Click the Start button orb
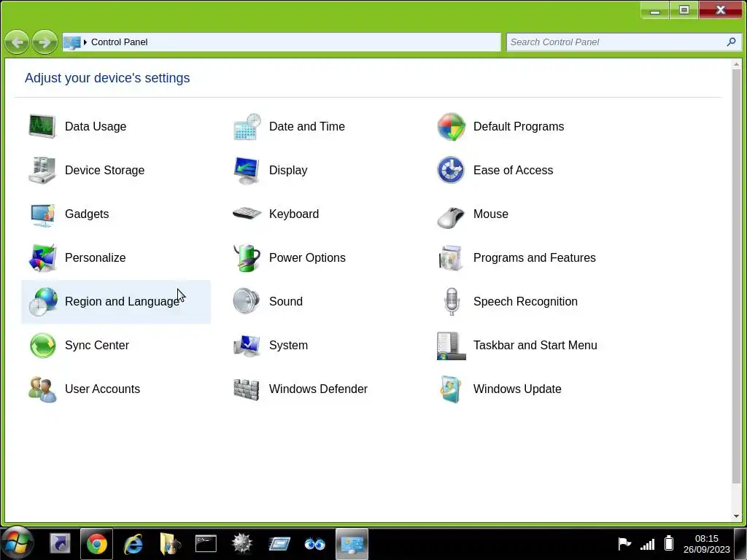The width and height of the screenshot is (747, 560). tap(18, 542)
